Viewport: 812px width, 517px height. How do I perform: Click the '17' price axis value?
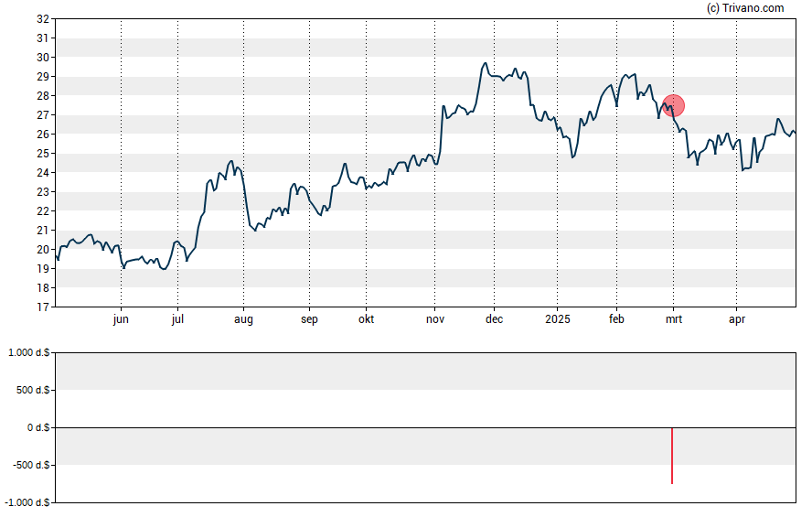[x=43, y=307]
